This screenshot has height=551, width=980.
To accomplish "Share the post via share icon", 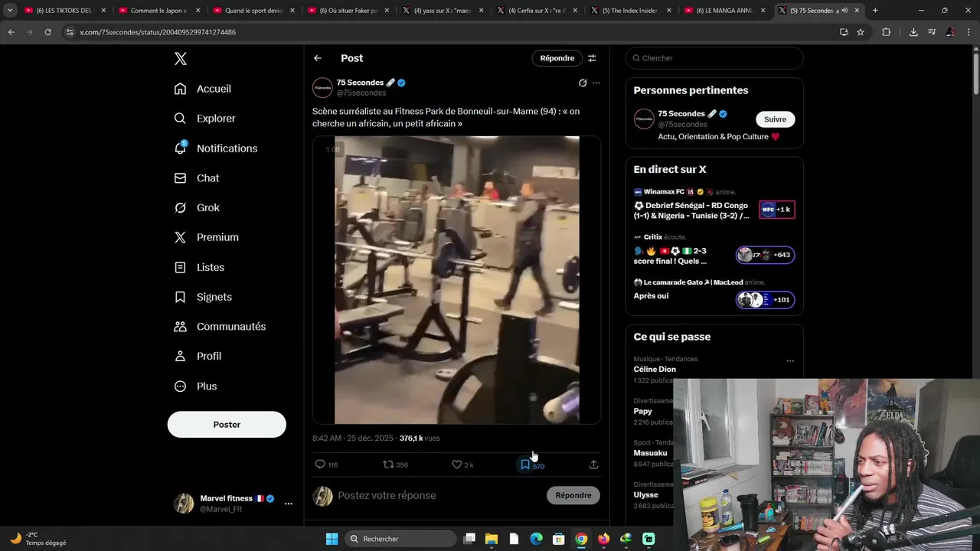I will 593,465.
